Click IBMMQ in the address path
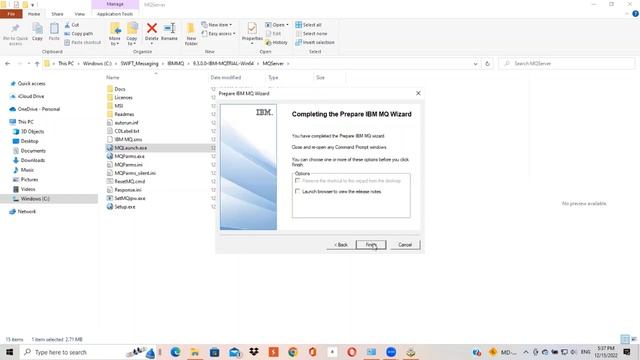The width and height of the screenshot is (640, 360). coord(176,64)
